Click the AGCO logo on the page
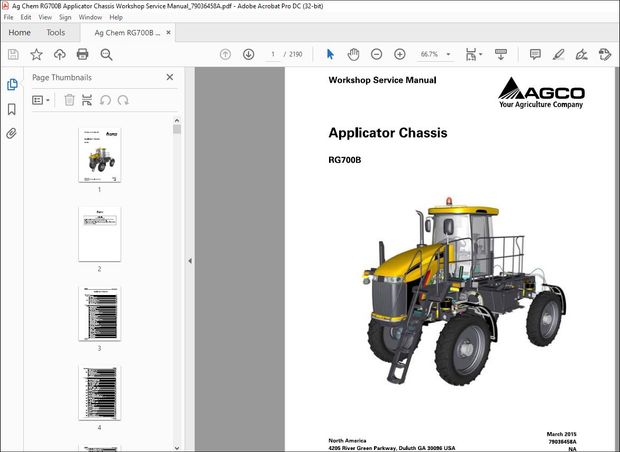Image resolution: width=620 pixels, height=452 pixels. coord(541,93)
